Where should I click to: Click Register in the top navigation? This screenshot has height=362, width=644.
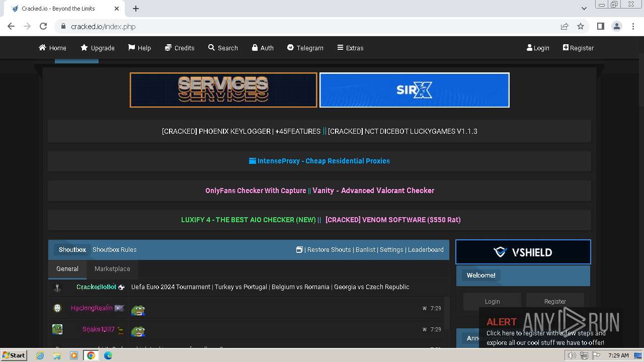pyautogui.click(x=578, y=48)
